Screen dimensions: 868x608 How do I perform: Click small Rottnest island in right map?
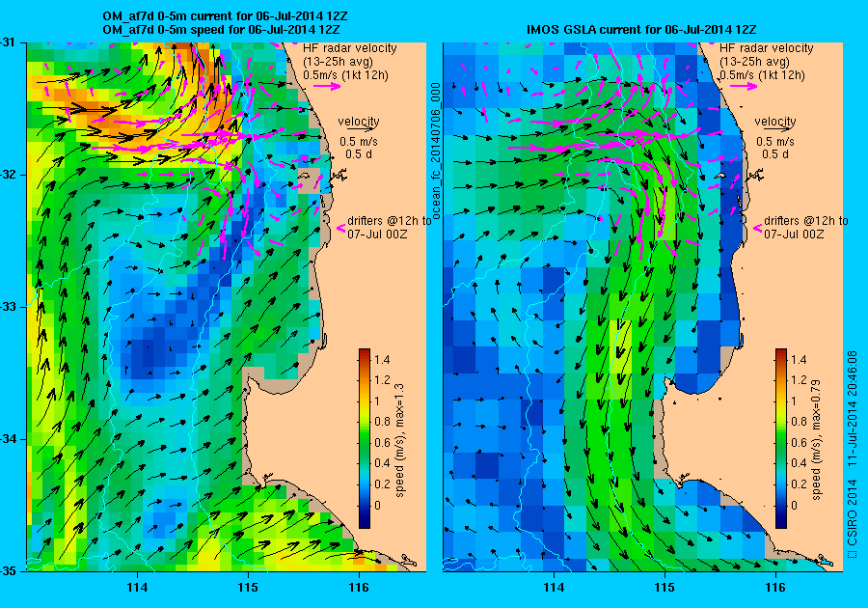click(x=719, y=176)
